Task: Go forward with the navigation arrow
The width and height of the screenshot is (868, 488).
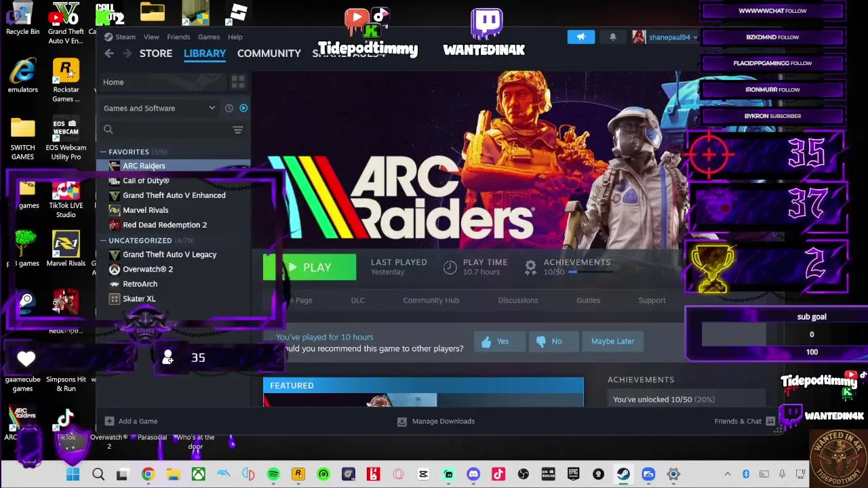Action: click(x=127, y=54)
